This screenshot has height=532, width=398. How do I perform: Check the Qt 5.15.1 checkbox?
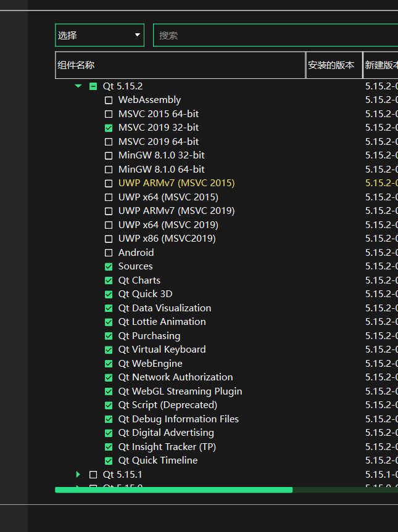pyautogui.click(x=93, y=475)
